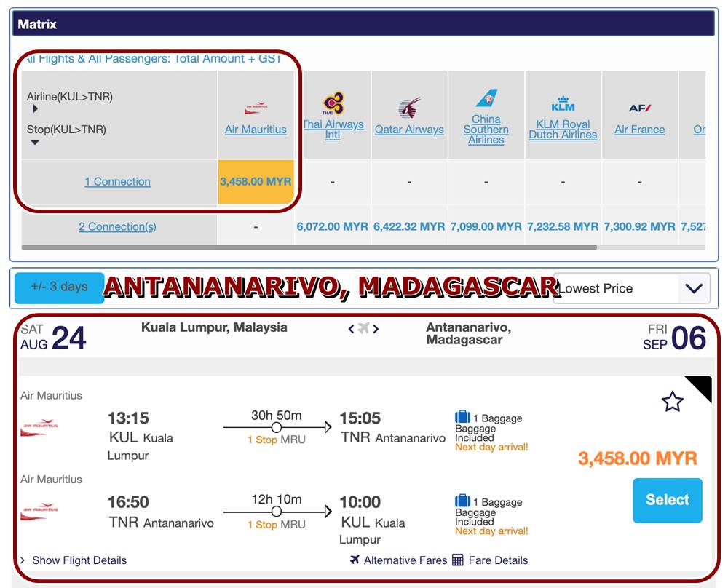The image size is (728, 588).
Task: Click the airplane icon between route cities
Action: [x=363, y=329]
